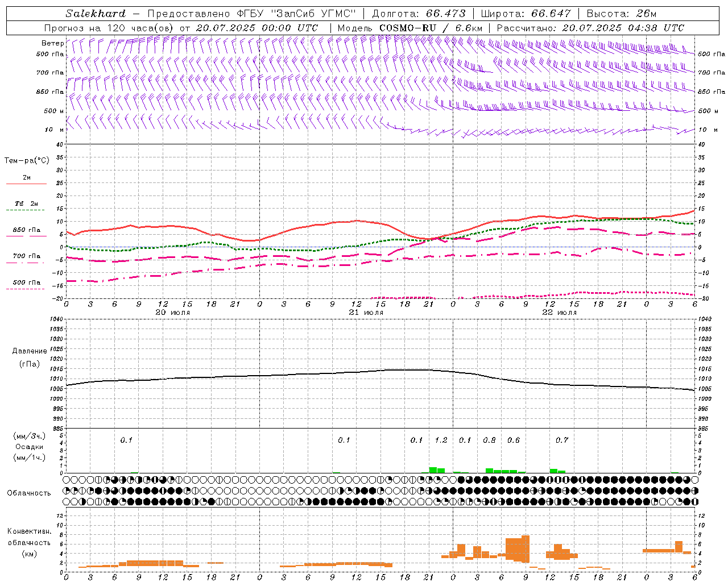Click the "(мм/3ч.)" precipitation unit label
The height and width of the screenshot is (582, 728).
coord(29,436)
